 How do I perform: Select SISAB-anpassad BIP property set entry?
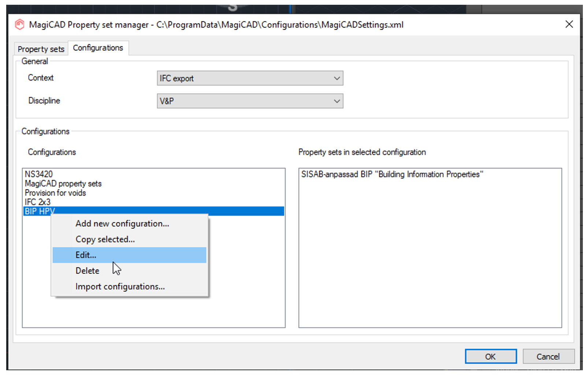(x=430, y=174)
